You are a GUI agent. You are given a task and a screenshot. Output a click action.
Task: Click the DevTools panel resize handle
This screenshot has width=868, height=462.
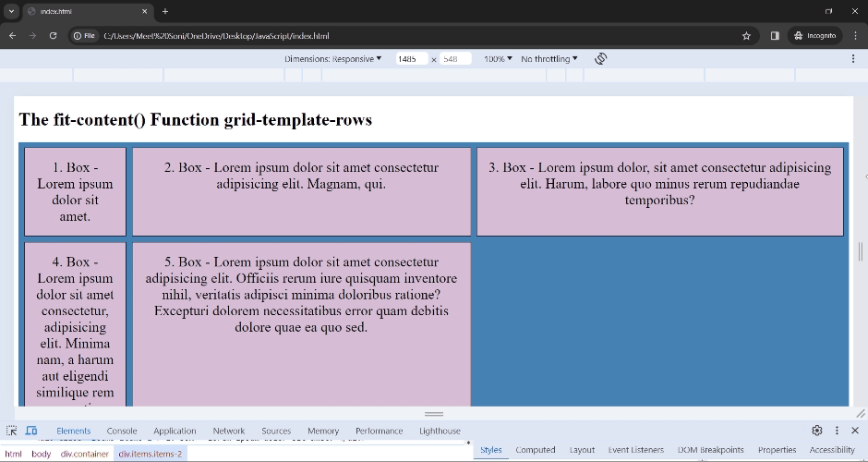(434, 414)
